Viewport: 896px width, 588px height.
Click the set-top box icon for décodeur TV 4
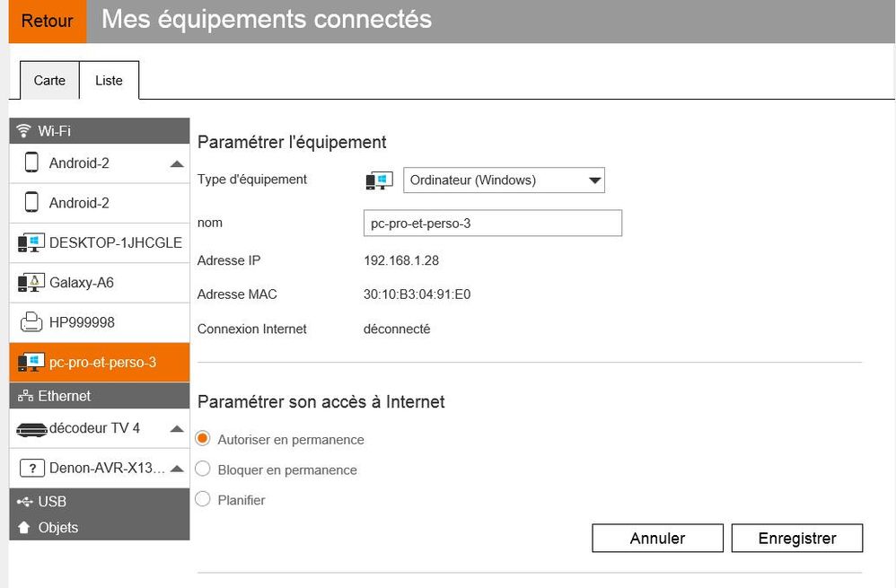(31, 429)
